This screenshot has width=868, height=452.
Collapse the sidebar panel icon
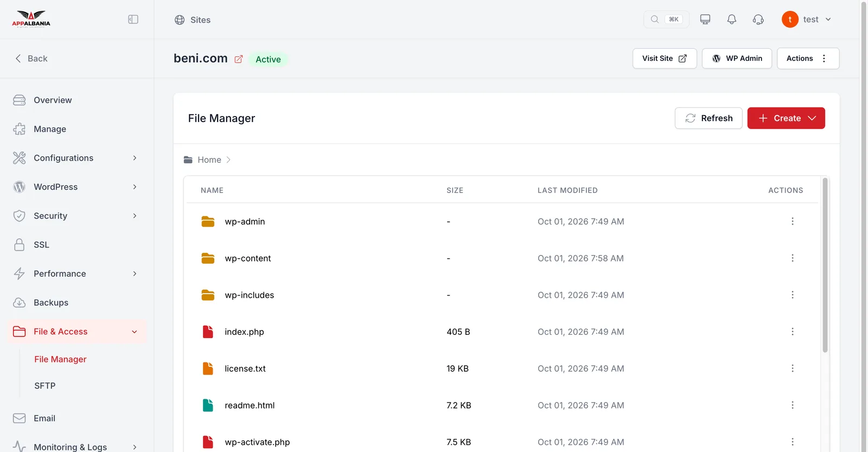133,20
